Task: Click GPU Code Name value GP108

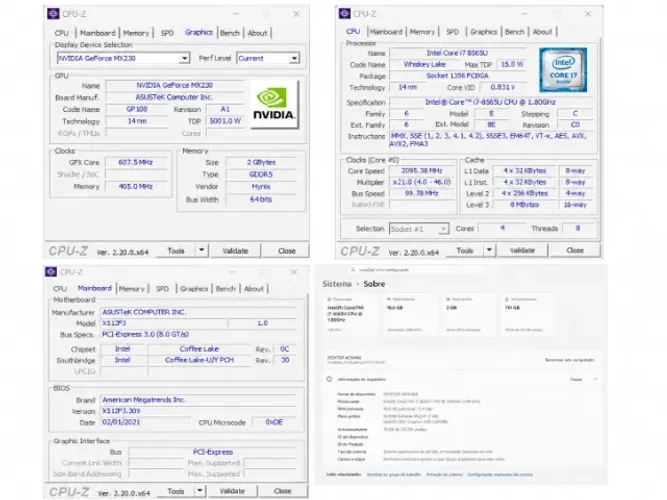Action: tap(137, 109)
